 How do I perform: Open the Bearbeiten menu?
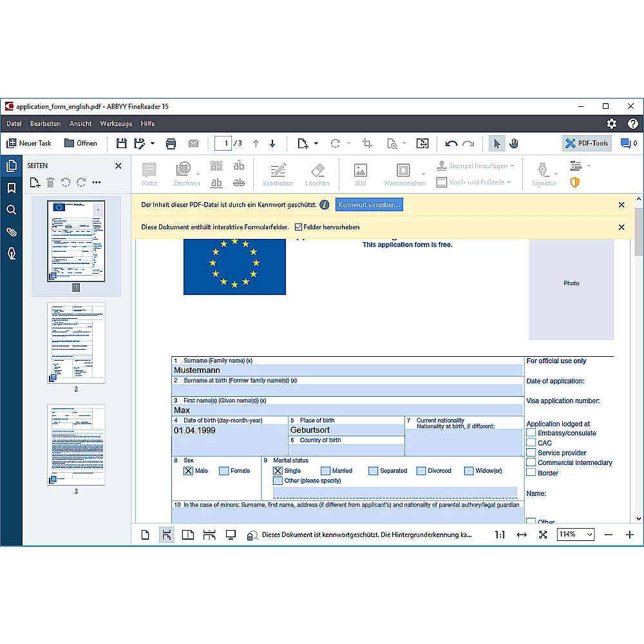pos(46,124)
